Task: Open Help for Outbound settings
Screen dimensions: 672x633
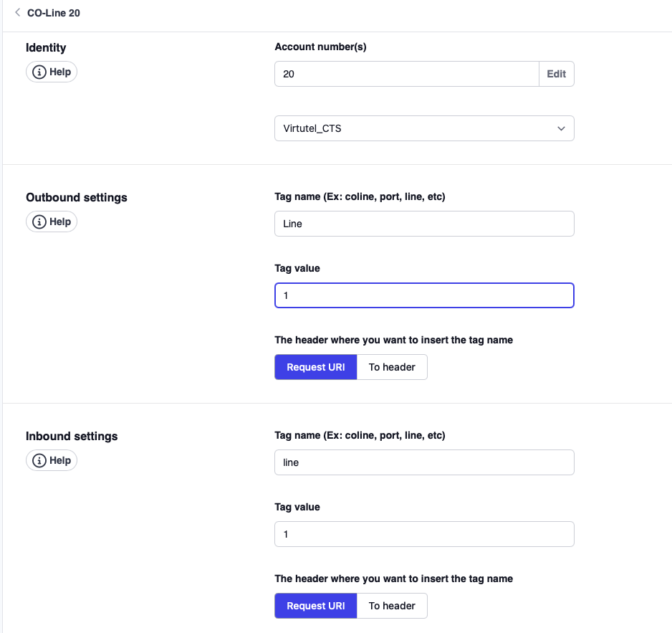Action: 52,222
